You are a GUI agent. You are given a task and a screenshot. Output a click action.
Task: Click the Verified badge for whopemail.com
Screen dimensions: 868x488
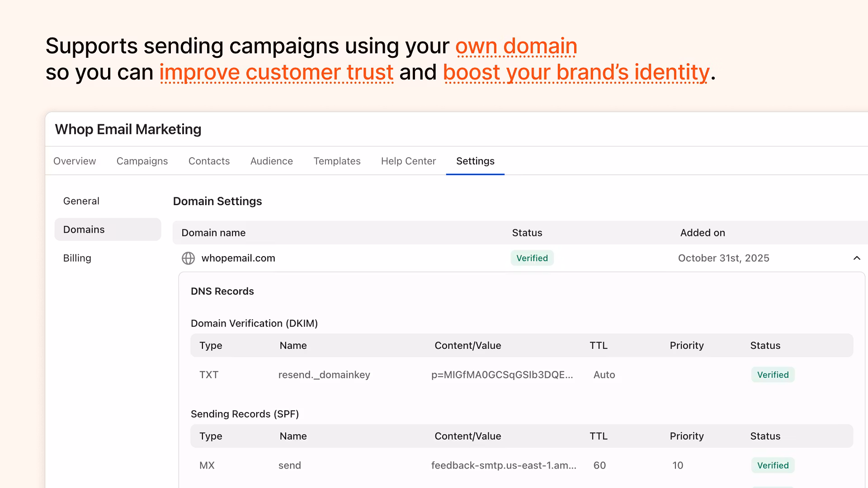coord(532,258)
